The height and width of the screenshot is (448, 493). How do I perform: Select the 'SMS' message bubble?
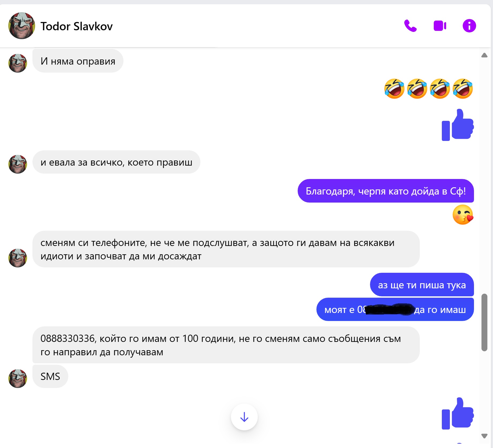(x=50, y=376)
